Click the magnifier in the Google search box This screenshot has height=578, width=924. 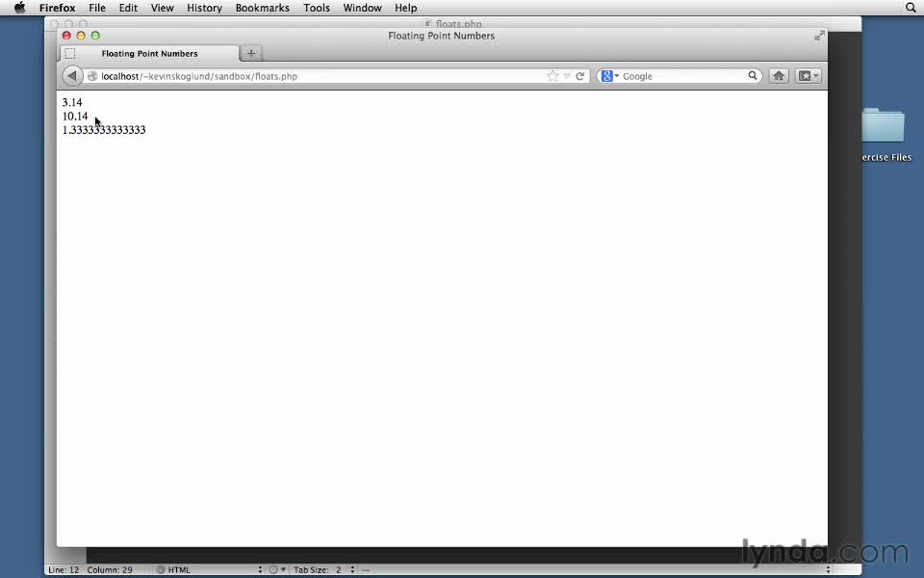pos(753,75)
